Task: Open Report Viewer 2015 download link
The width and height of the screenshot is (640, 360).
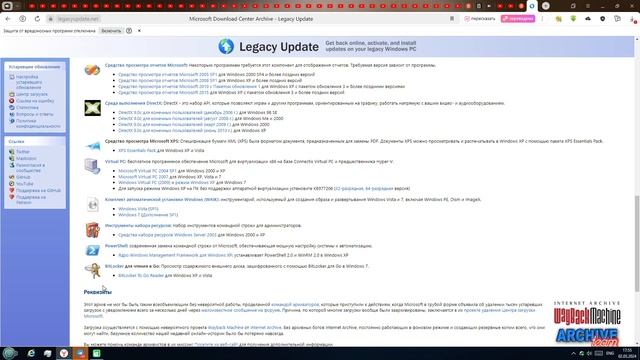Action: click(x=163, y=93)
